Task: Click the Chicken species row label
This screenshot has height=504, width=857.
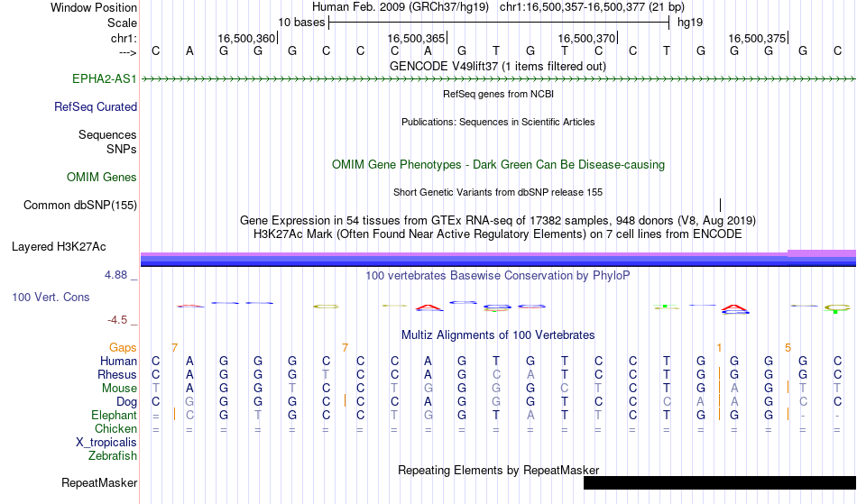Action: [x=115, y=429]
